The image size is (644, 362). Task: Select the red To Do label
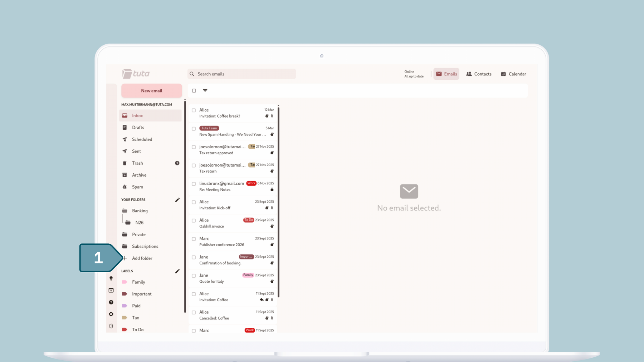[x=150, y=329]
